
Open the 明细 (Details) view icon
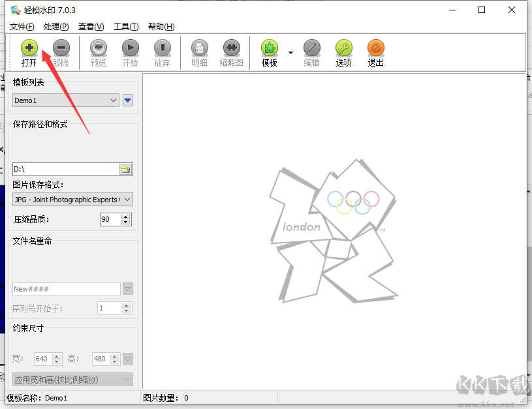tap(199, 48)
